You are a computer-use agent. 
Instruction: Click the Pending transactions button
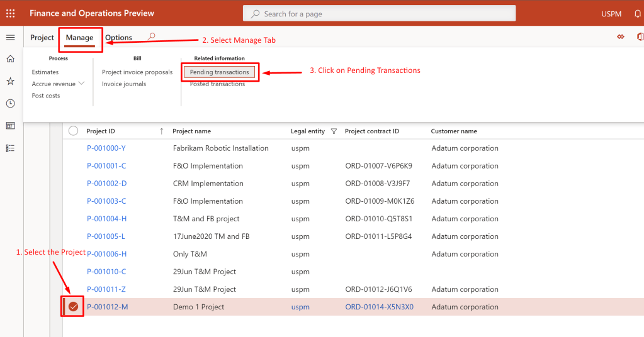[x=220, y=72]
